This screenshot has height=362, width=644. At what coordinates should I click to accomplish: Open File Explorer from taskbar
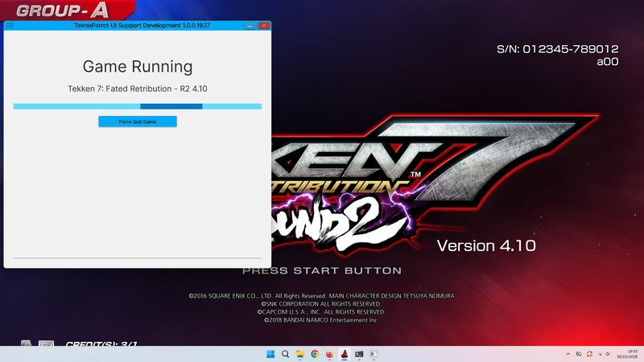300,354
